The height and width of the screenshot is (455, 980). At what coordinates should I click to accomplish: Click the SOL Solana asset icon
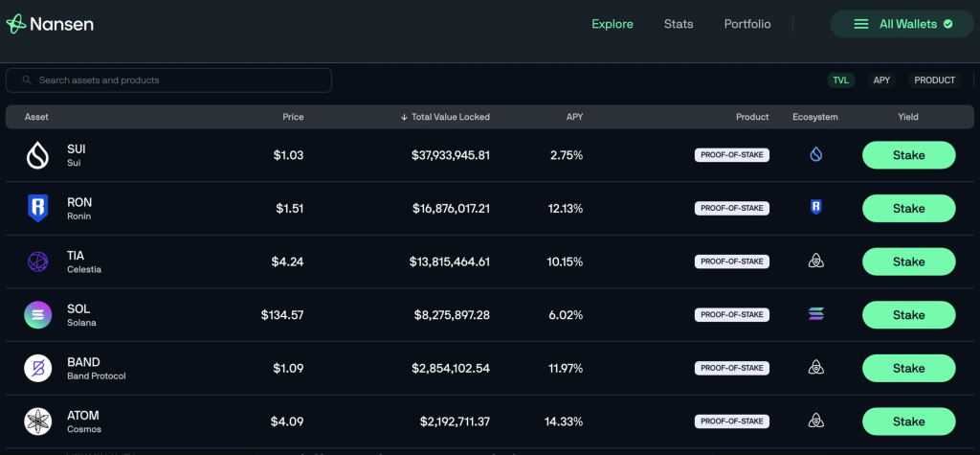[37, 315]
